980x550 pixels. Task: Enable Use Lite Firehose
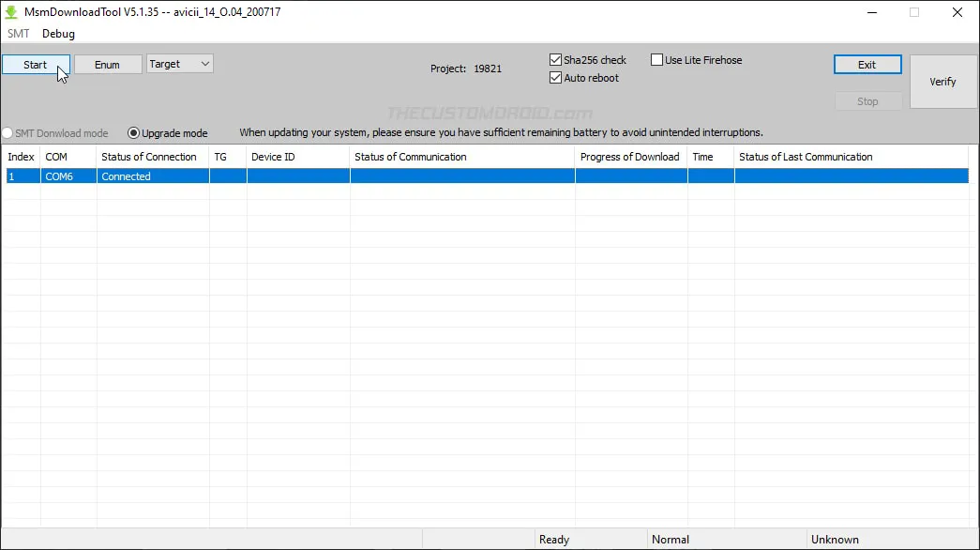coord(656,59)
